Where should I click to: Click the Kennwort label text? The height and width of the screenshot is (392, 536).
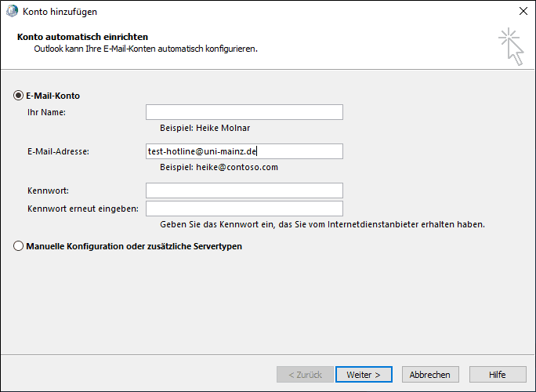coord(48,191)
